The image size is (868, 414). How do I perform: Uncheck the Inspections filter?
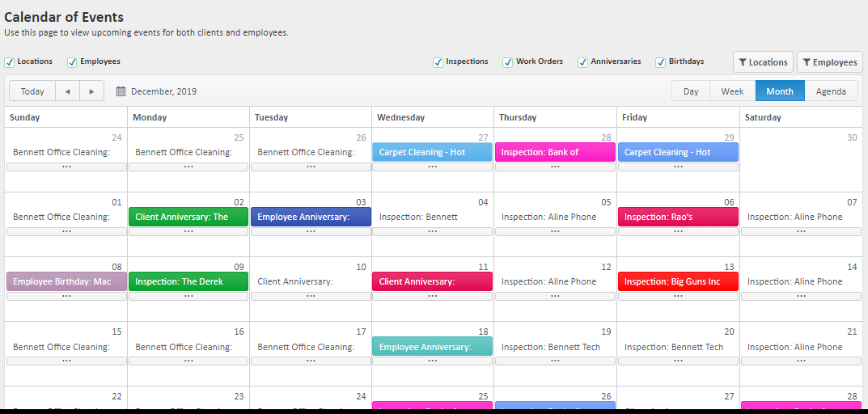coord(438,62)
